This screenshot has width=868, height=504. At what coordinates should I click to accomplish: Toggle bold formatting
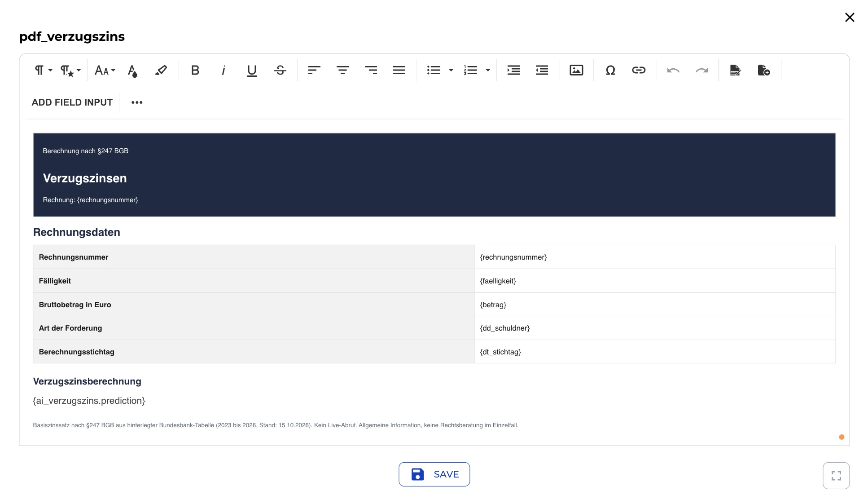195,70
